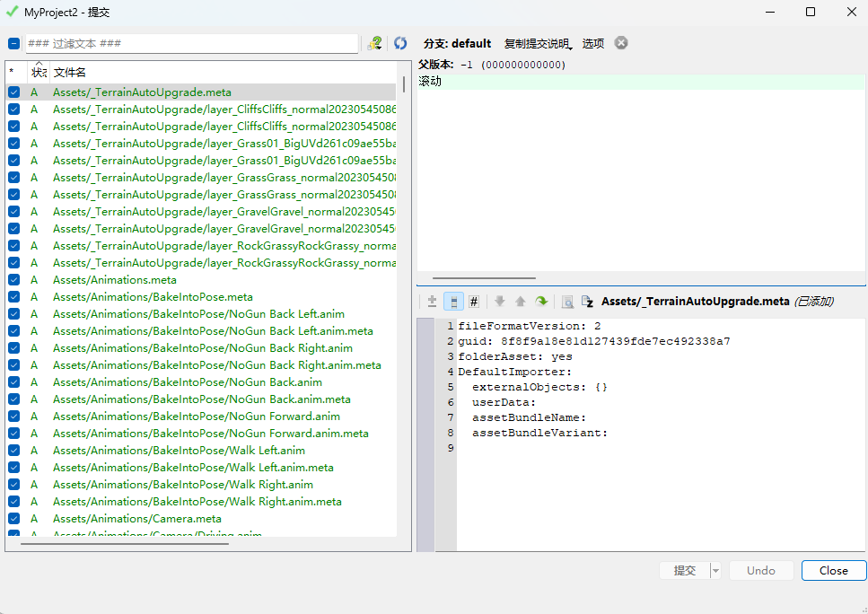Viewport: 868px width, 614px height.
Task: Click the 分支: default branch button
Action: click(457, 43)
